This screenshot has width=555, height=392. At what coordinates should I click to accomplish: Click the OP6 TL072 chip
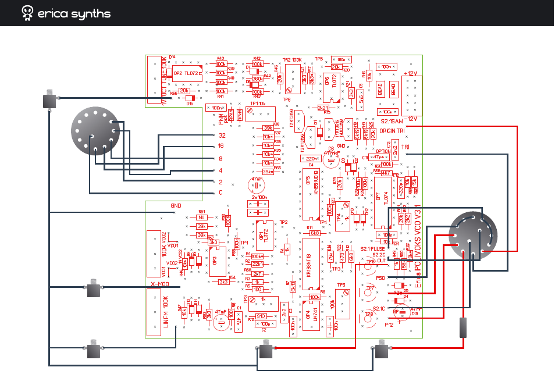click(x=332, y=88)
